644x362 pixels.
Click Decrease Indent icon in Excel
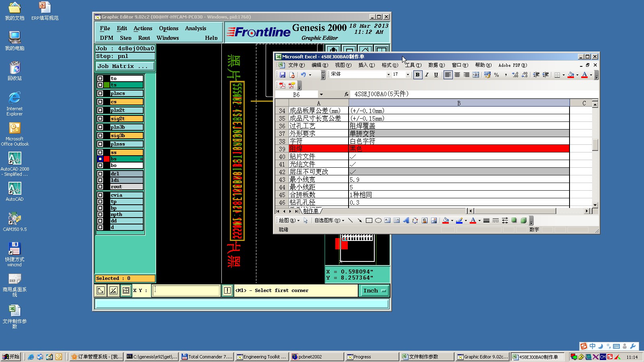[536, 75]
